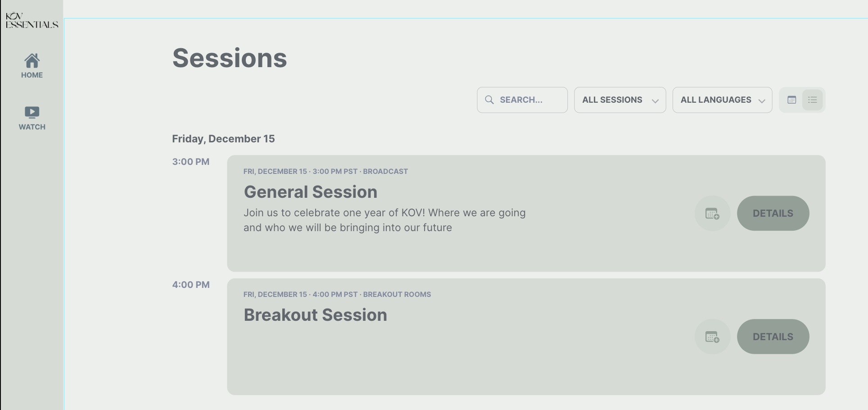This screenshot has width=868, height=410.
Task: Open the All Languages dropdown
Action: (x=722, y=100)
